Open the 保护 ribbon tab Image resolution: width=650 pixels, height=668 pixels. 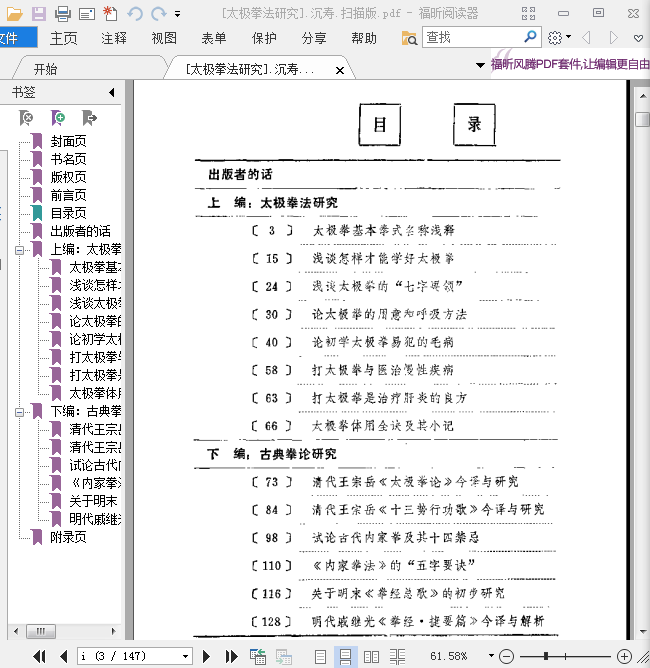point(264,38)
